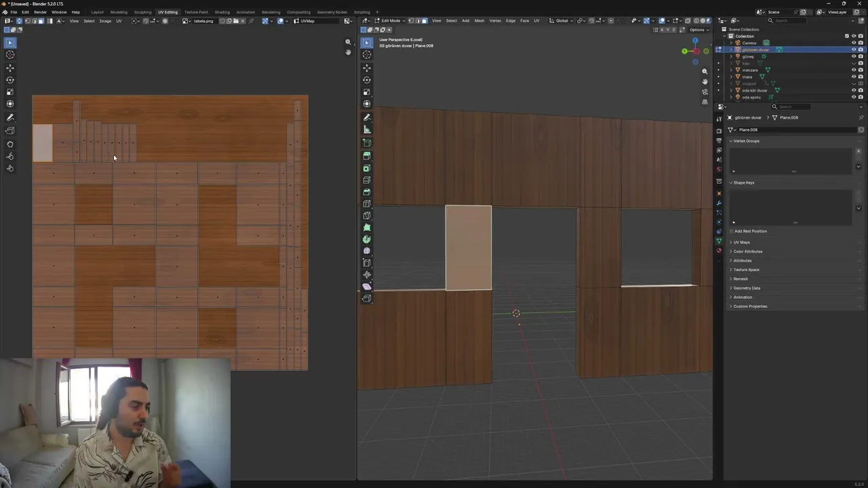
Task: Select the Inset Faces tool
Action: click(x=367, y=168)
